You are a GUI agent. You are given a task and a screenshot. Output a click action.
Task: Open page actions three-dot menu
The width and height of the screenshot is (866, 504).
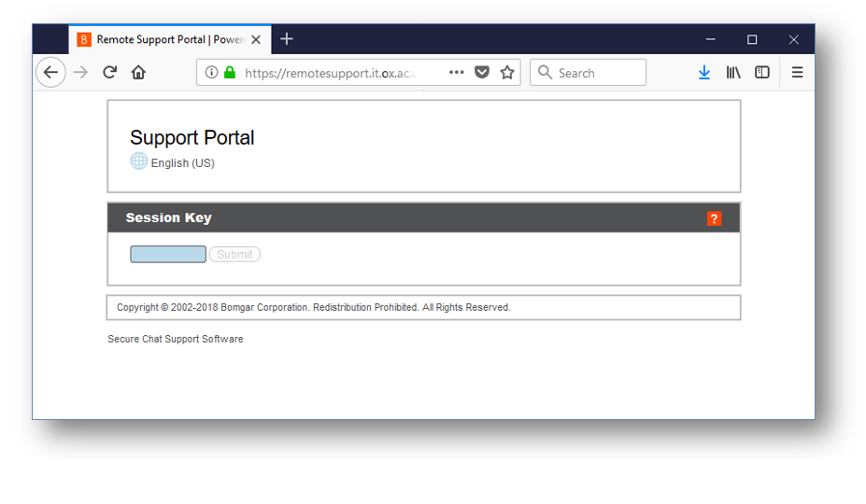coord(456,73)
